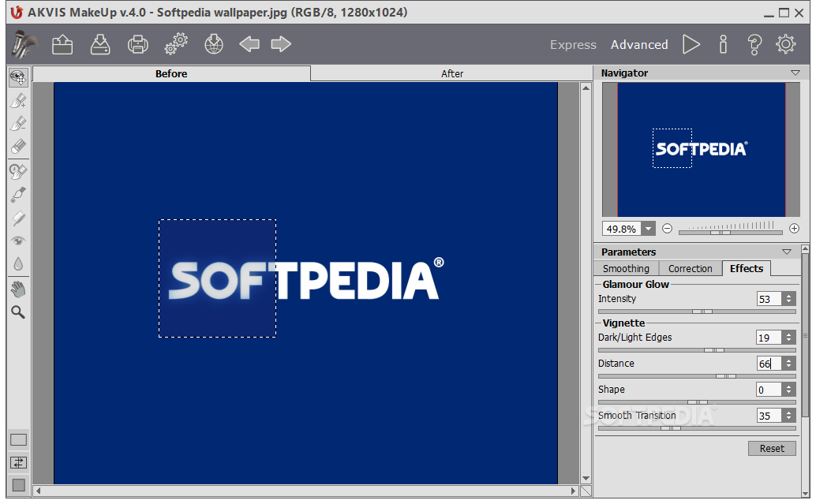Undo with the left arrow icon
The width and height of the screenshot is (816, 504).
(x=249, y=44)
